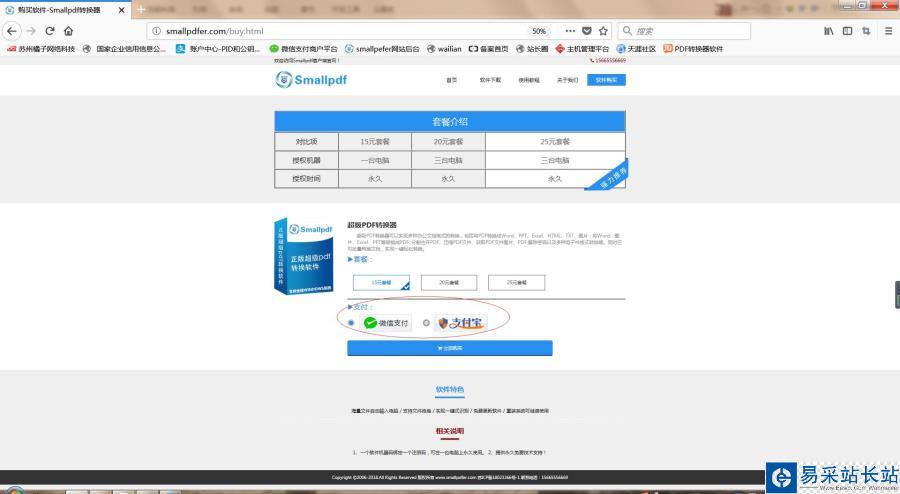Click the 相关说明 section heading
The image size is (900, 494).
point(449,431)
